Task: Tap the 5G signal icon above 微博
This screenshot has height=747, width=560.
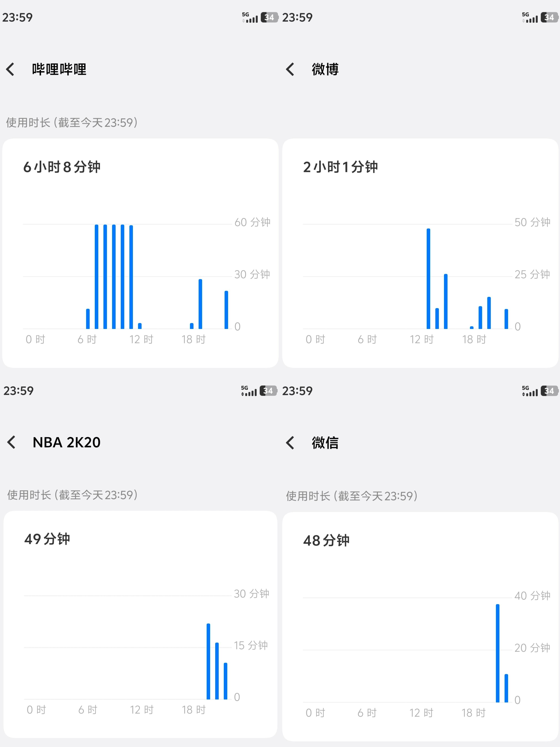Action: point(530,18)
